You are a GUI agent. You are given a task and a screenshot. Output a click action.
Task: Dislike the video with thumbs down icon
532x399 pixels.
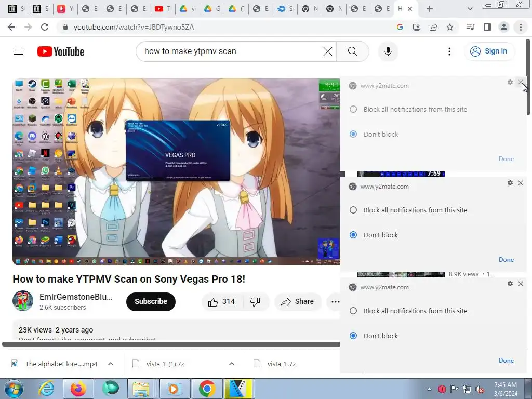(255, 302)
